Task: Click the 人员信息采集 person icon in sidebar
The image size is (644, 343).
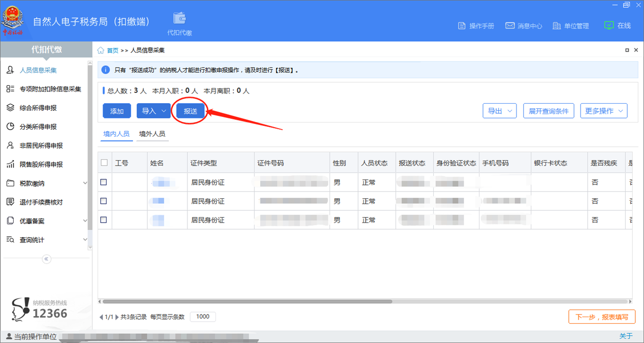Action: [x=10, y=70]
